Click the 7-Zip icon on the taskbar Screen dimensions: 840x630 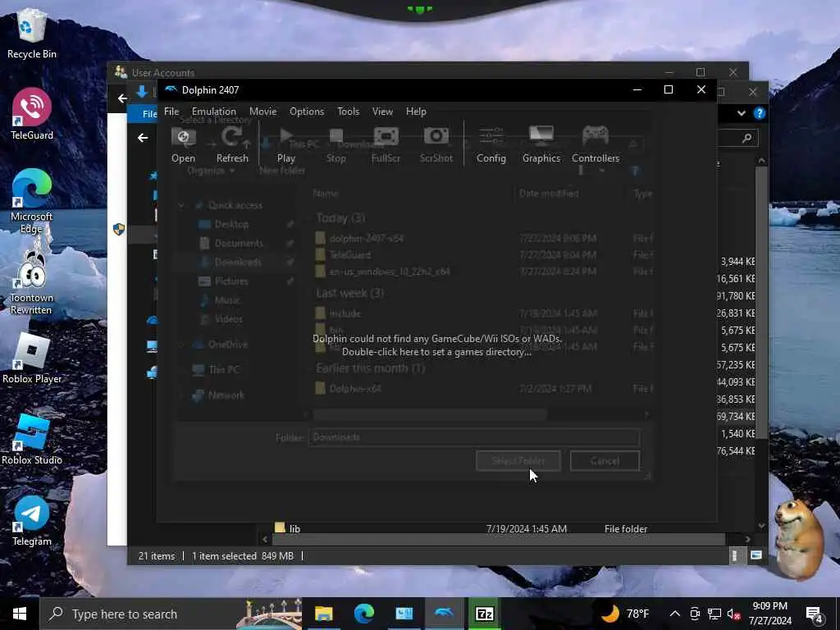coord(484,614)
